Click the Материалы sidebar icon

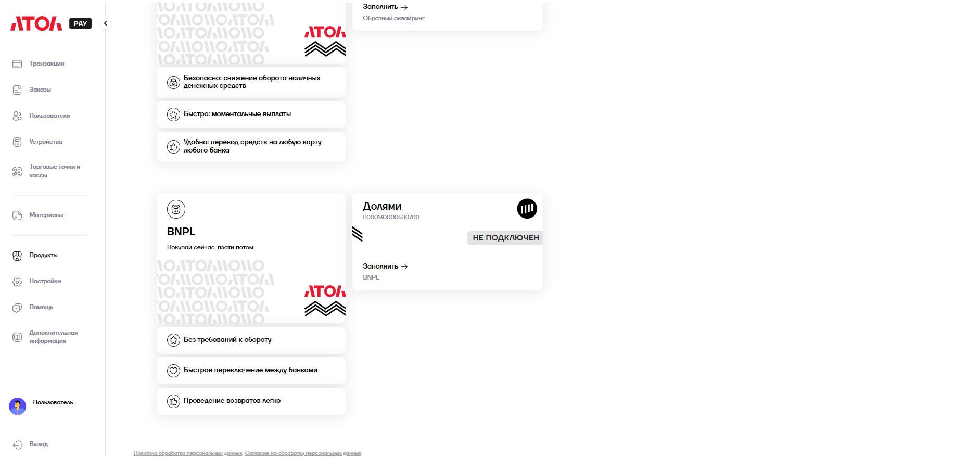[17, 215]
